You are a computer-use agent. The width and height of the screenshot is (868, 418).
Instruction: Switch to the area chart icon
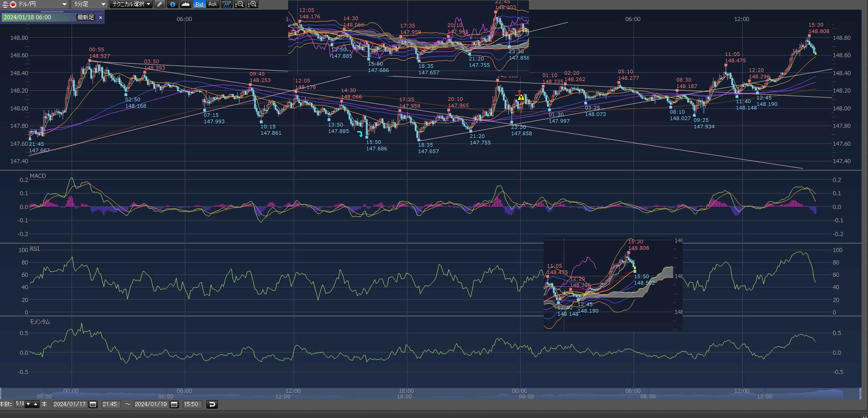click(x=185, y=4)
